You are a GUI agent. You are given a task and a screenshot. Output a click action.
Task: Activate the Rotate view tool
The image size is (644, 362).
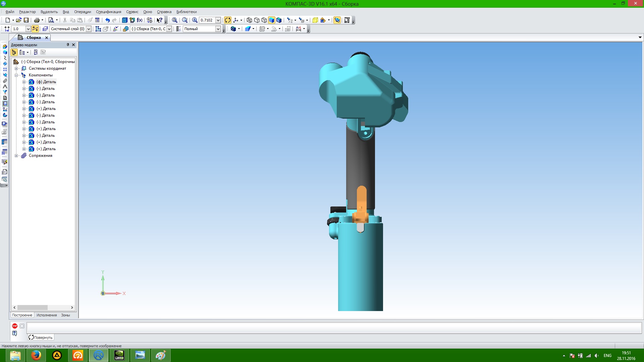click(228, 20)
